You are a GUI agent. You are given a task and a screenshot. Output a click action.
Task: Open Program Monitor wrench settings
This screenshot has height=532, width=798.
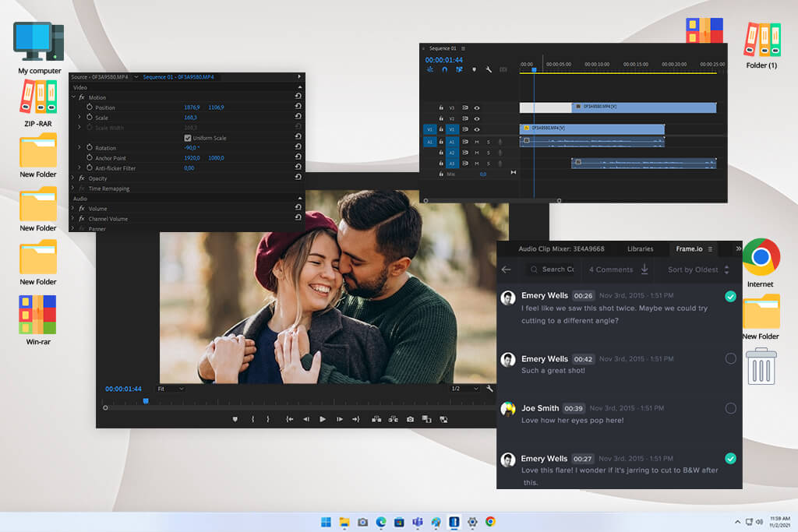(x=489, y=389)
